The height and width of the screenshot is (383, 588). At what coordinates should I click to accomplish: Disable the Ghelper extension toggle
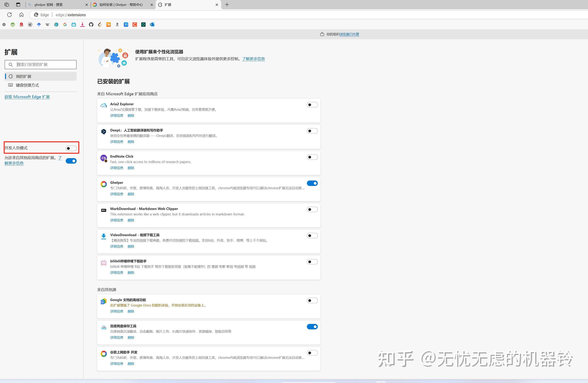(312, 183)
